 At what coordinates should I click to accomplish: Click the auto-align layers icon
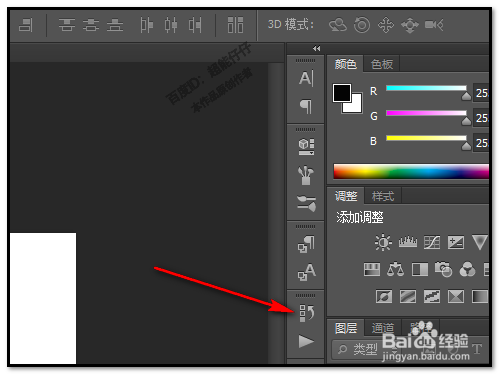(x=235, y=25)
